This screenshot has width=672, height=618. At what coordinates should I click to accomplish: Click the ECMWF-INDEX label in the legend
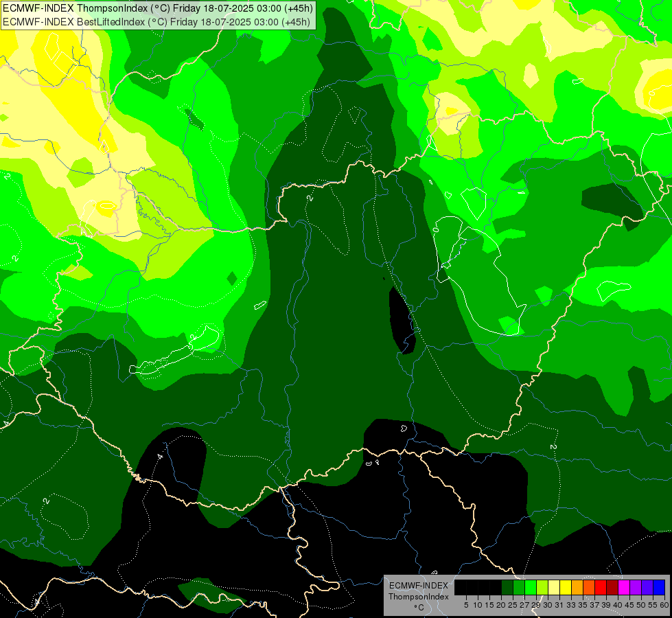point(419,586)
